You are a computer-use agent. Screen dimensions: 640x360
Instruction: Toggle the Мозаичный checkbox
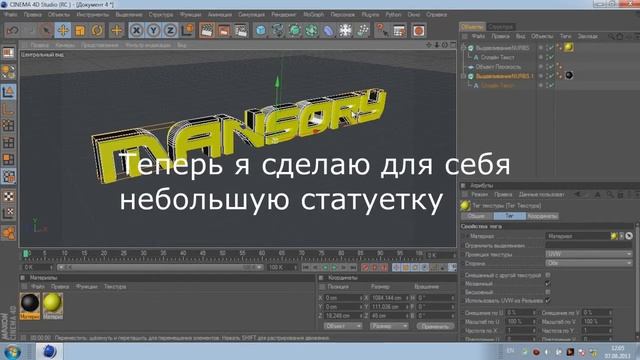point(548,283)
